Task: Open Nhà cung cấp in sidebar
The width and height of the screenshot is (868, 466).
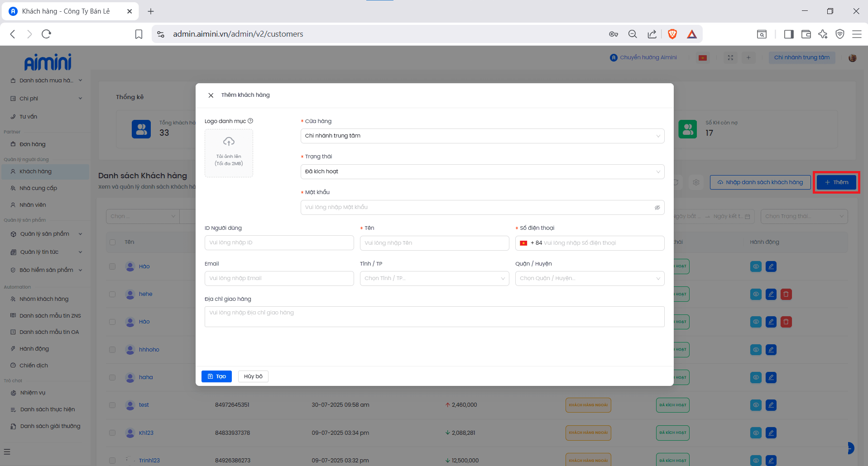Action: click(x=38, y=188)
